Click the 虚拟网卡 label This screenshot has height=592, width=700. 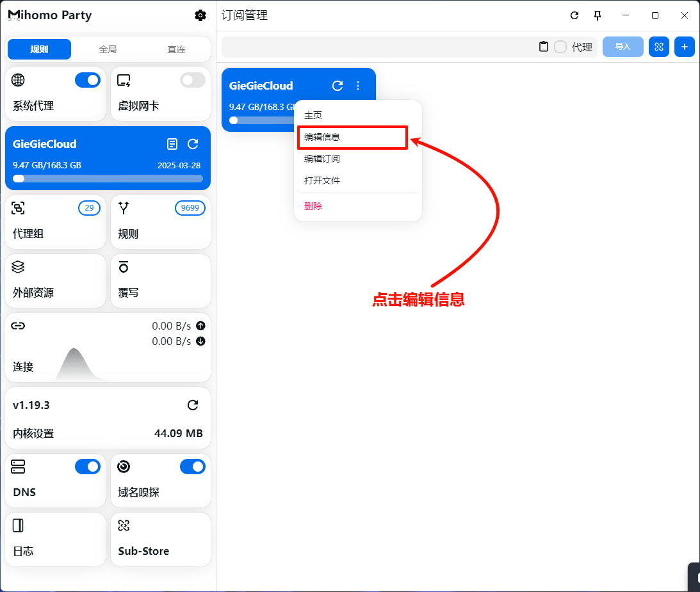click(x=138, y=106)
